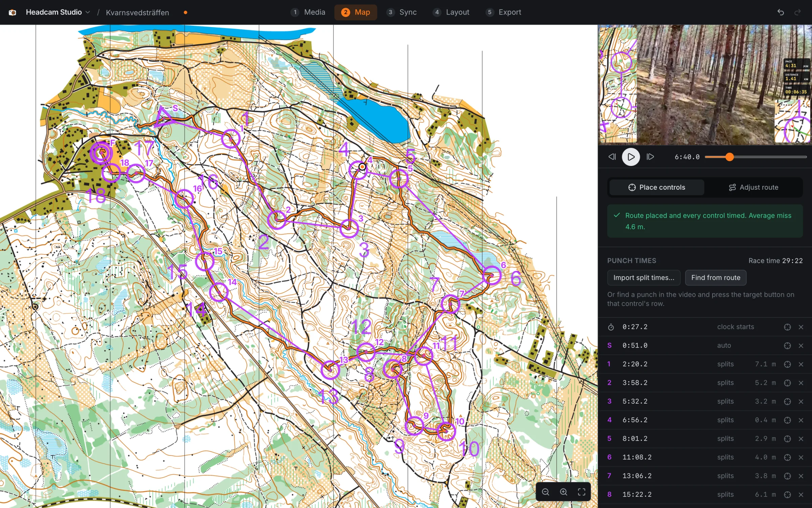Click the undo arrow icon
The image size is (812, 508).
(781, 12)
